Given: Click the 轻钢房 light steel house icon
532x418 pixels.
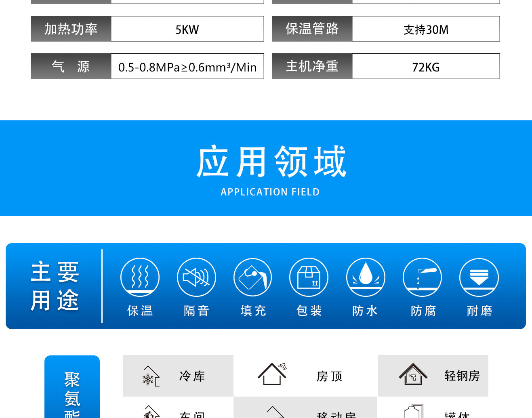Looking at the screenshot, I should (413, 374).
